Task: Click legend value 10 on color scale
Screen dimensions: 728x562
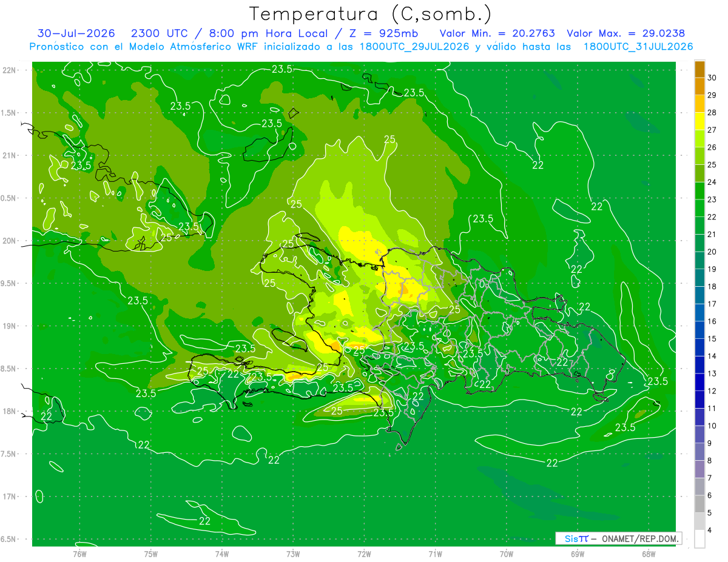Action: (712, 426)
